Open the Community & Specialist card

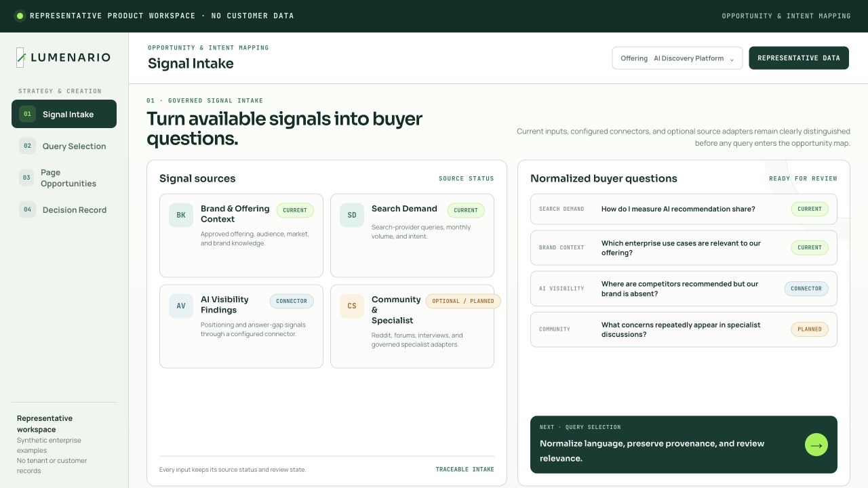(412, 327)
